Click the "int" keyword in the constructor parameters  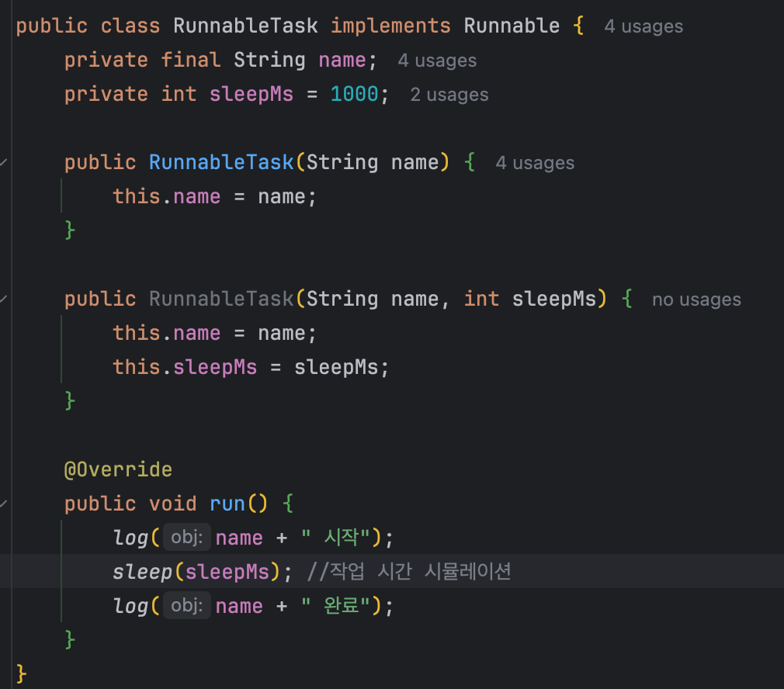[x=481, y=299]
